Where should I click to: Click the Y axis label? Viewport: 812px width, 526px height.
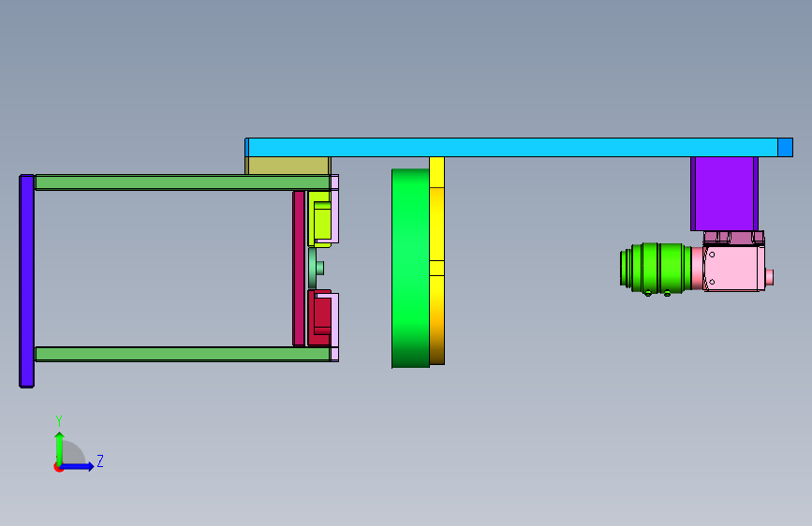click(x=59, y=421)
